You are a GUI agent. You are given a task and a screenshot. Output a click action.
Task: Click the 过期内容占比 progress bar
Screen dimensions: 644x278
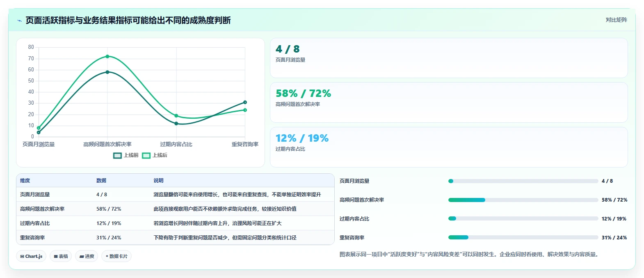click(x=523, y=218)
